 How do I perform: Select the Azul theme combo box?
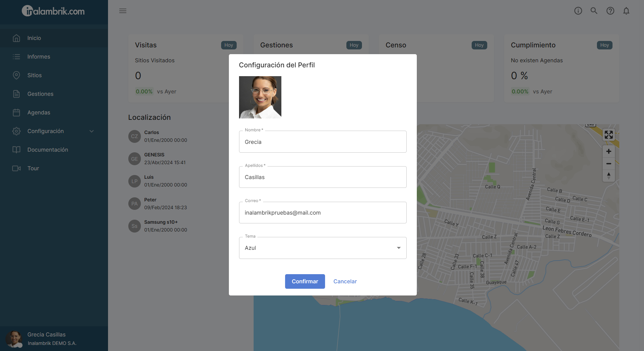[323, 248]
